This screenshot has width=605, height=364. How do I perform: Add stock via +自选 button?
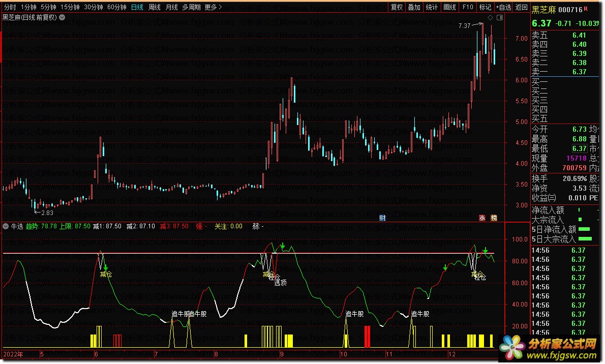503,7
